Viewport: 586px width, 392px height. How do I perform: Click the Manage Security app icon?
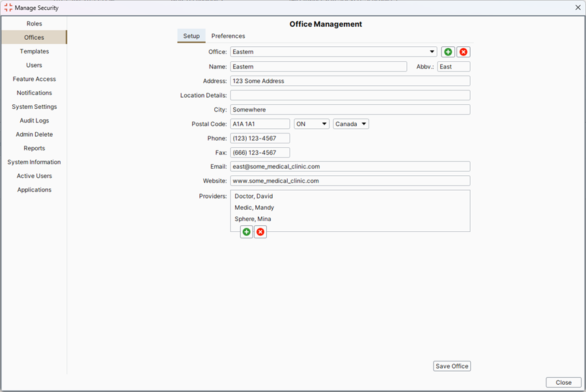coord(8,8)
